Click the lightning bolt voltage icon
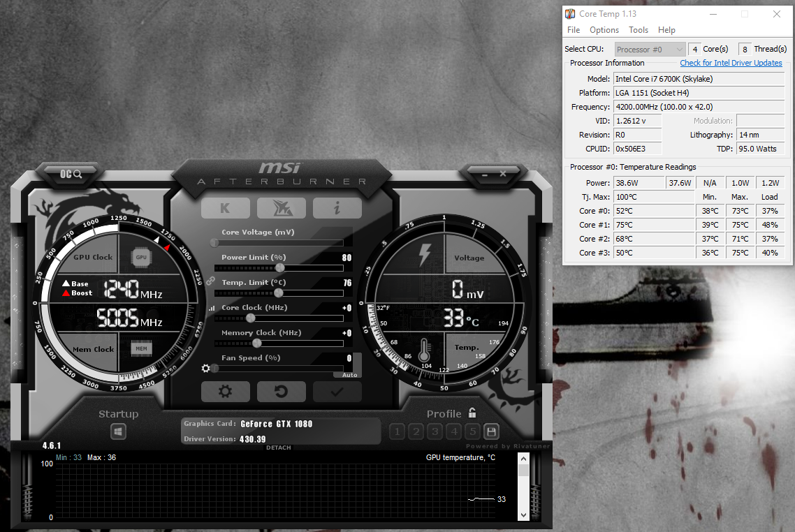Screen dimensions: 795x532 pos(424,254)
